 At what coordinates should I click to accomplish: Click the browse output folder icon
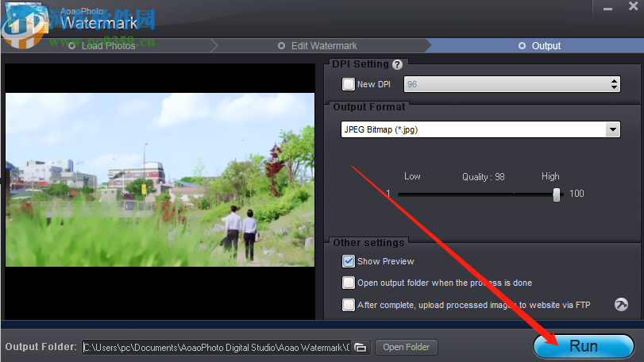(361, 347)
